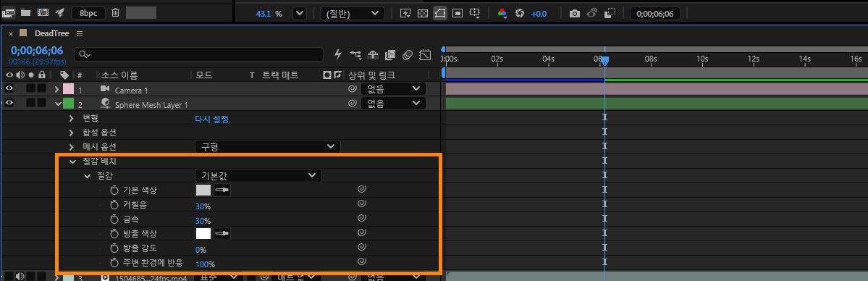Select eyedropper next to 방출 색상 swatch

click(222, 233)
